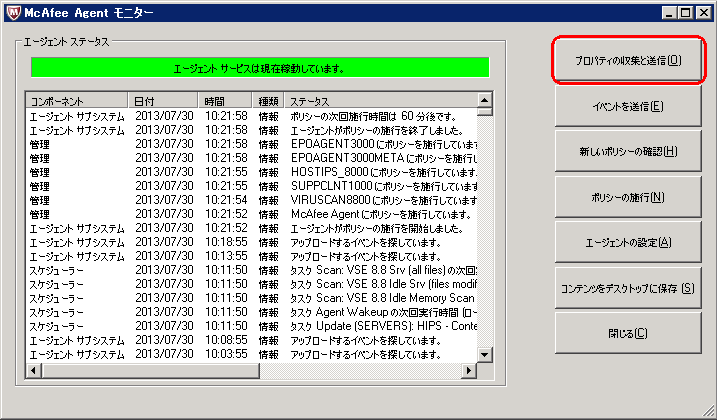
Task: Click the McAfee shield icon in title bar
Action: [14, 13]
